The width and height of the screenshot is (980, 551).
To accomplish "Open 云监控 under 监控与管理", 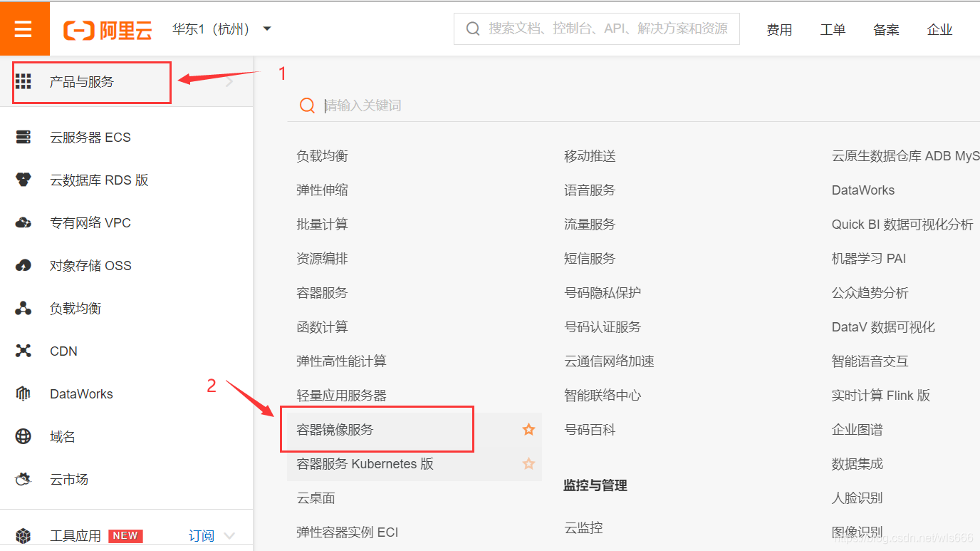I will [x=583, y=528].
